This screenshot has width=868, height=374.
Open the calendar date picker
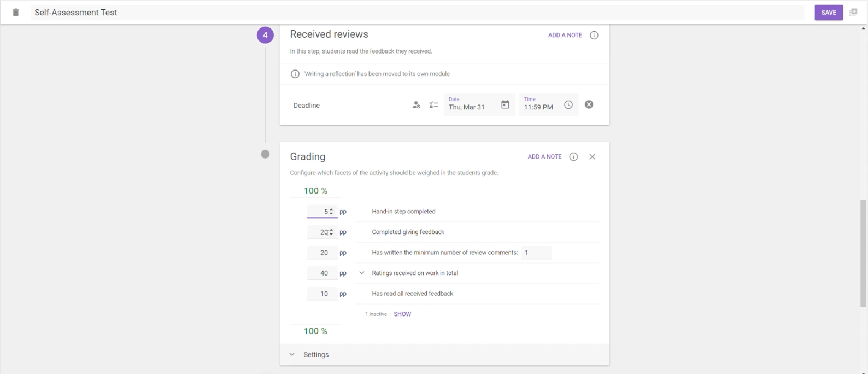[505, 105]
